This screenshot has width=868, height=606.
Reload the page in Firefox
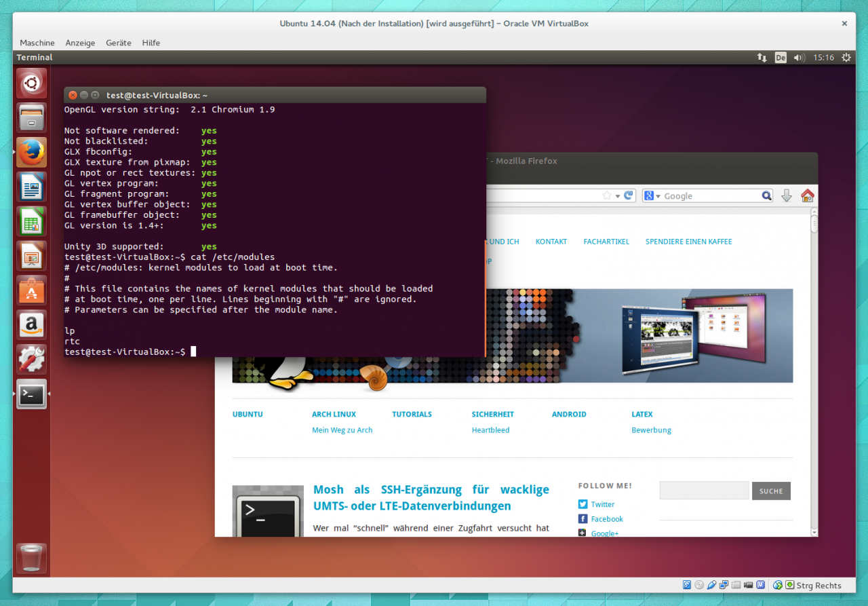click(629, 195)
